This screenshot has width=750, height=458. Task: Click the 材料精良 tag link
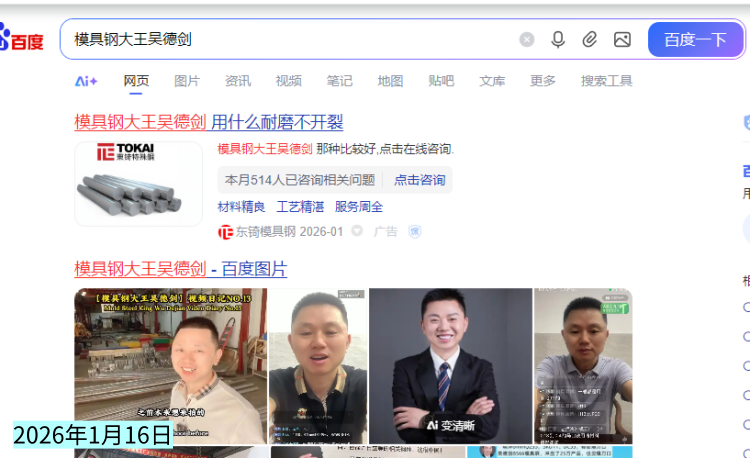pyautogui.click(x=241, y=207)
